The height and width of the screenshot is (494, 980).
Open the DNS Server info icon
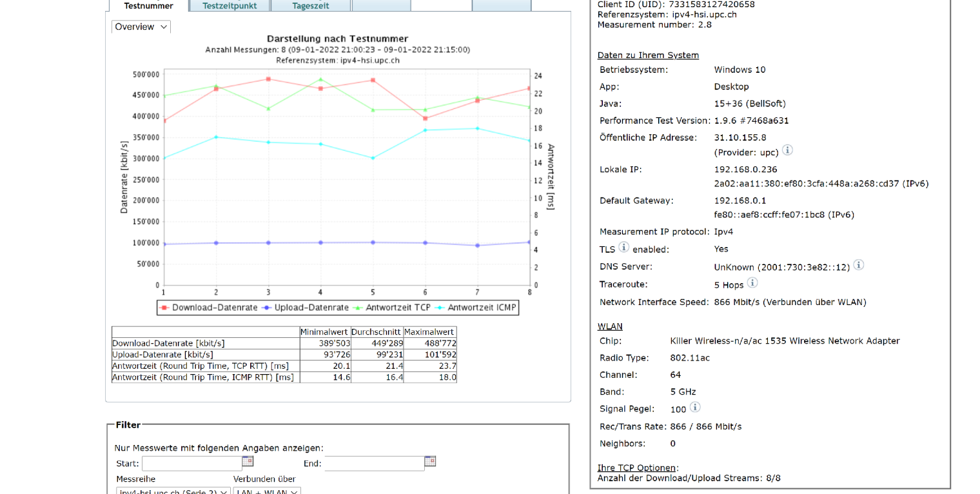tap(858, 265)
